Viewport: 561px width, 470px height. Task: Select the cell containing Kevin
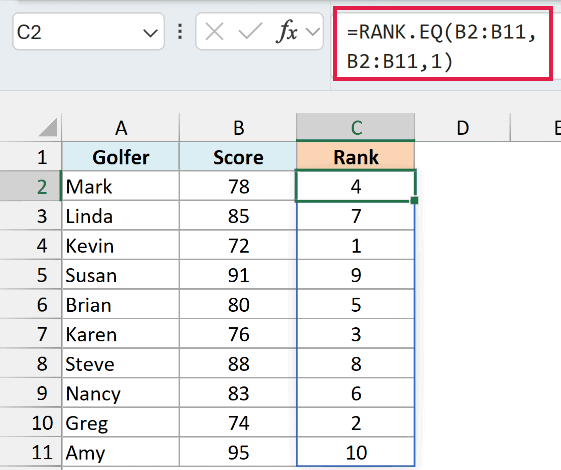click(121, 245)
